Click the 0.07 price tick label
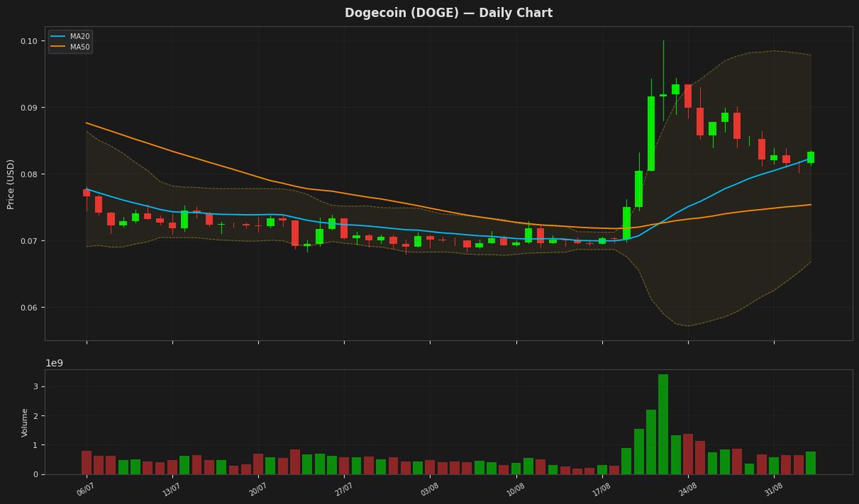Image resolution: width=859 pixels, height=504 pixels. pyautogui.click(x=29, y=241)
